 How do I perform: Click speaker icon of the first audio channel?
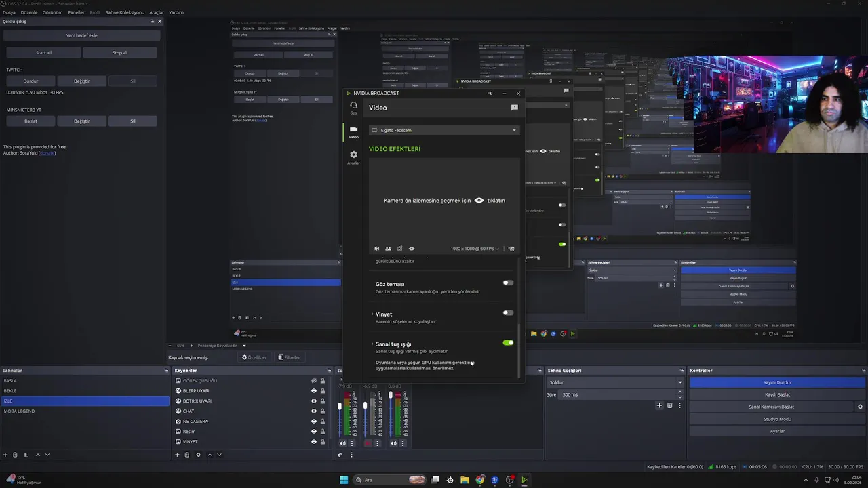342,443
